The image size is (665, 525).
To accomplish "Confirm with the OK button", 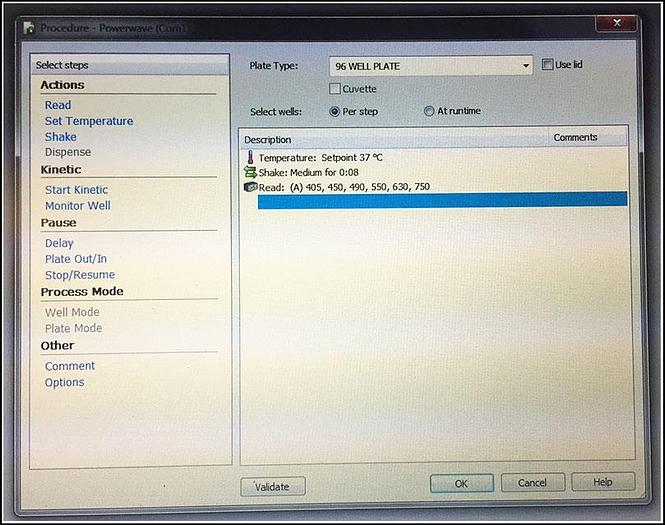I will (462, 483).
